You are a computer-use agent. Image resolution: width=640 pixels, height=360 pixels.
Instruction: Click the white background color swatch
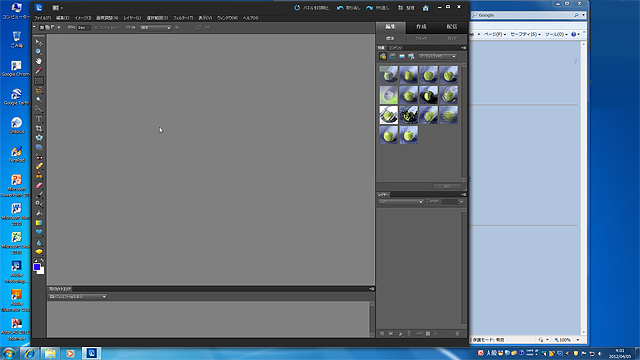(x=41, y=271)
